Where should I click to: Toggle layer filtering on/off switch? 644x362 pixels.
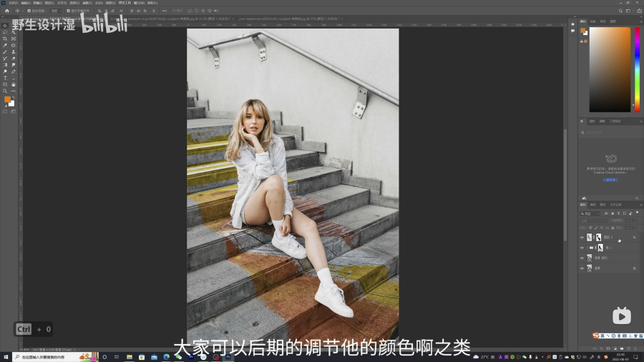[x=637, y=212]
